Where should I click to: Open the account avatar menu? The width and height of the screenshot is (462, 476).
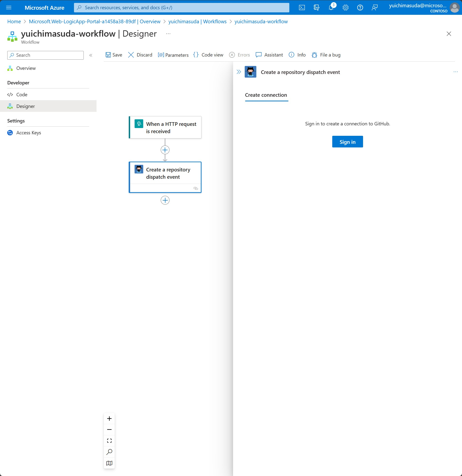pos(454,8)
